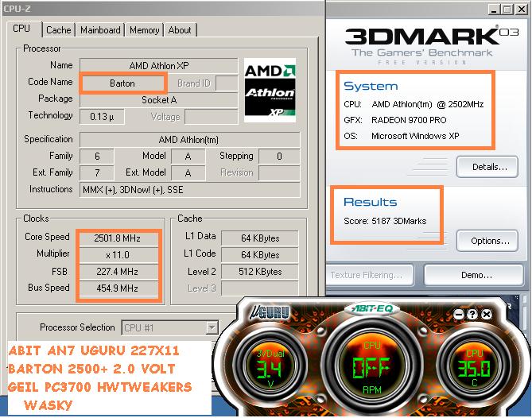Click the Instructions field MMX, 3DNow!, SSE
The width and height of the screenshot is (532, 418).
click(190, 190)
